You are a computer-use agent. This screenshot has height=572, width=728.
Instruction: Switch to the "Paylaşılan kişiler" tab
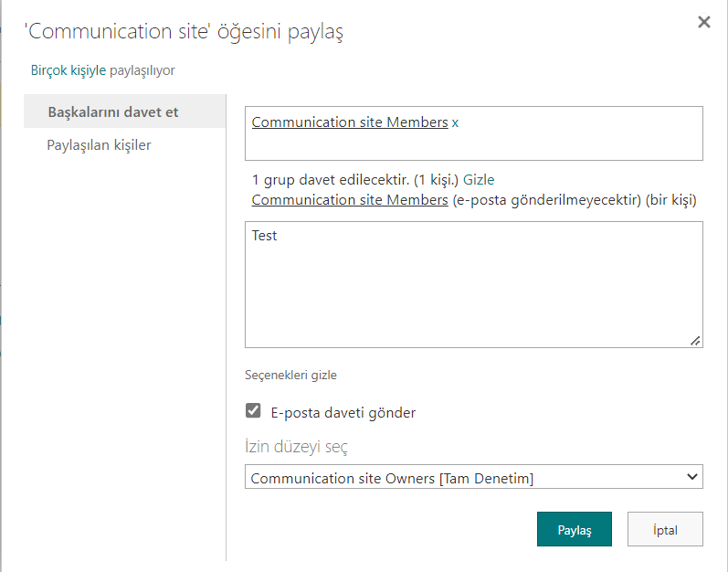point(99,145)
